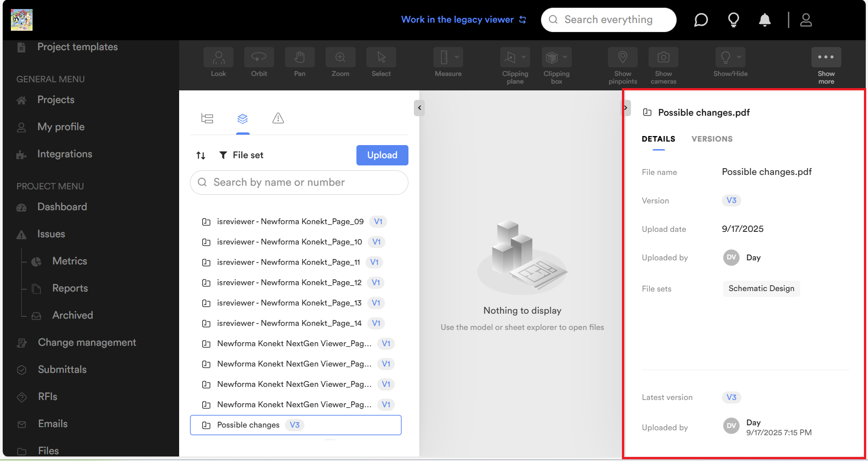Click V1 badge of Konekt_Page_09
The width and height of the screenshot is (868, 461).
click(x=378, y=221)
